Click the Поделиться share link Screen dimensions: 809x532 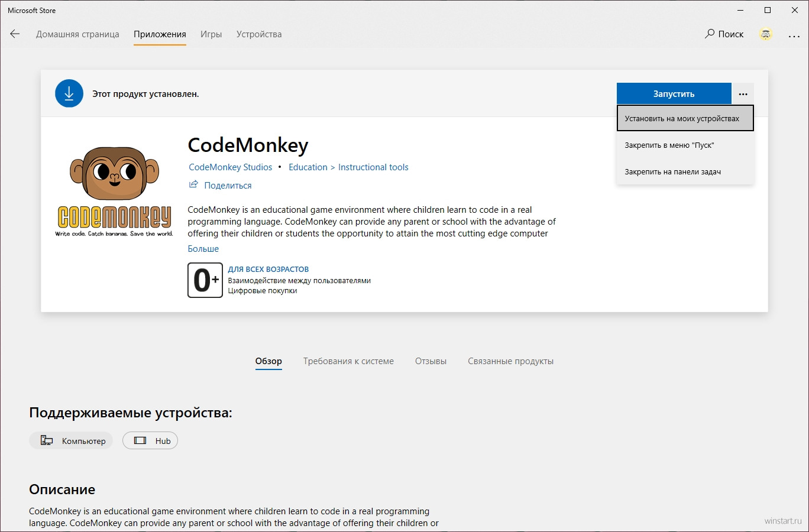(228, 186)
